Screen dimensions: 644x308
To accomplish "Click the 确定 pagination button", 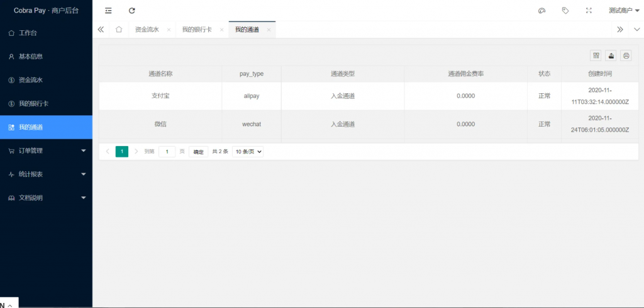I will pyautogui.click(x=198, y=152).
